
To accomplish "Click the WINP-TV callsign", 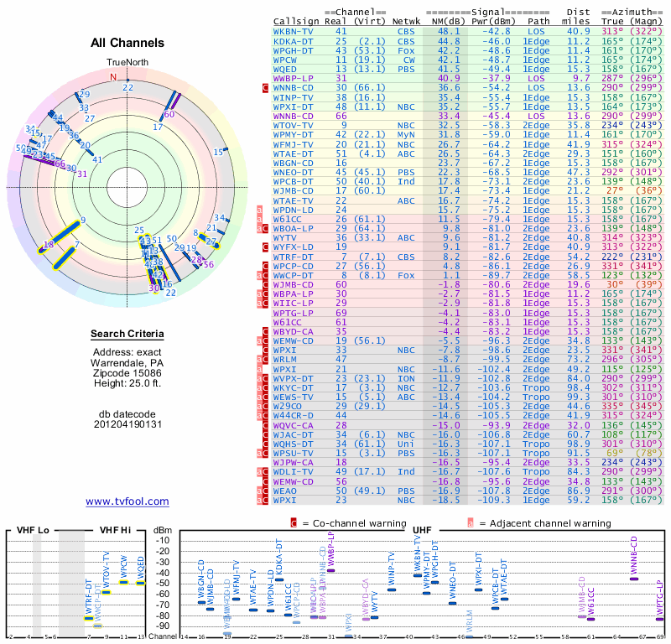I will click(293, 98).
